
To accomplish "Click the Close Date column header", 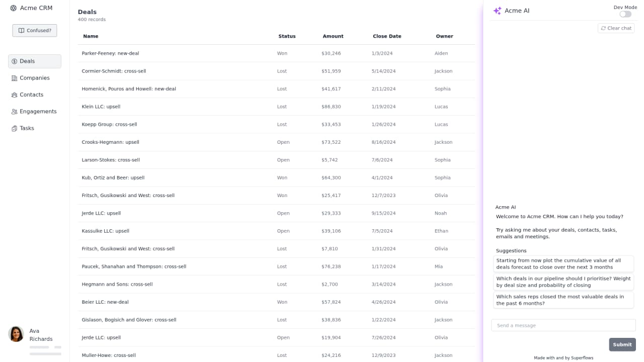I will [387, 36].
